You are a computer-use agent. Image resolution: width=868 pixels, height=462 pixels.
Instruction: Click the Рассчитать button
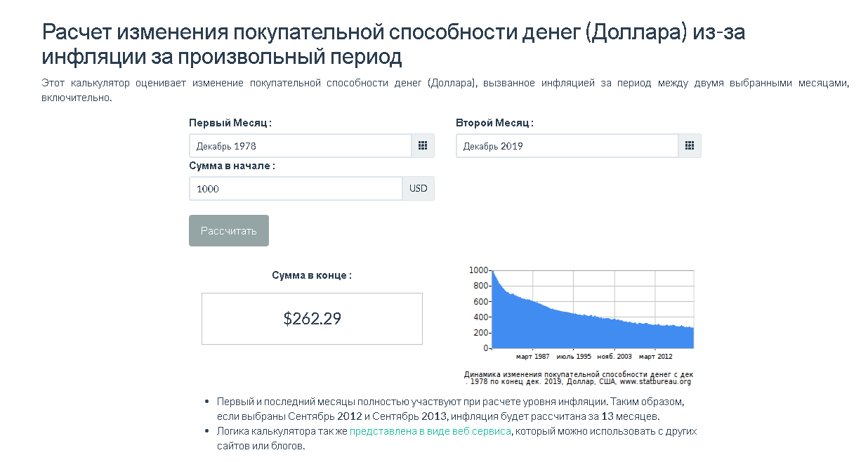tap(229, 230)
